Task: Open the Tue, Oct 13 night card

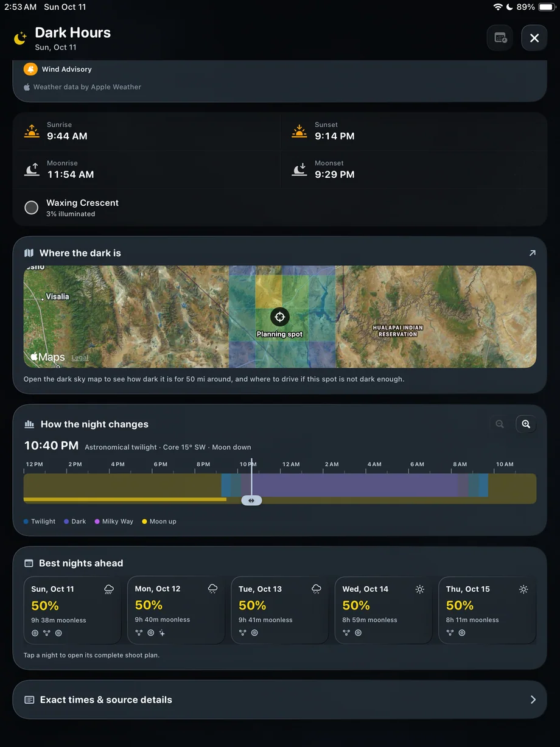Action: pyautogui.click(x=279, y=611)
